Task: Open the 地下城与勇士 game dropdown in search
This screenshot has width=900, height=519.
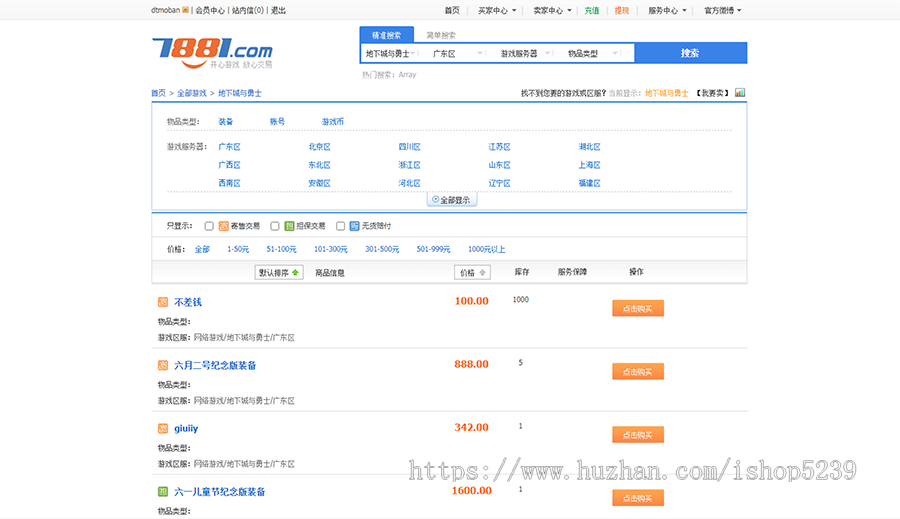Action: tap(391, 53)
